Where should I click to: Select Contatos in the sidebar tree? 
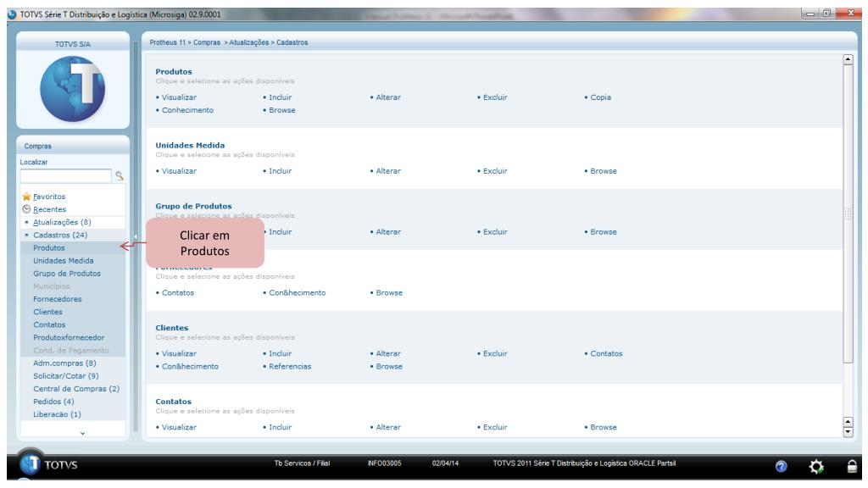tap(48, 324)
